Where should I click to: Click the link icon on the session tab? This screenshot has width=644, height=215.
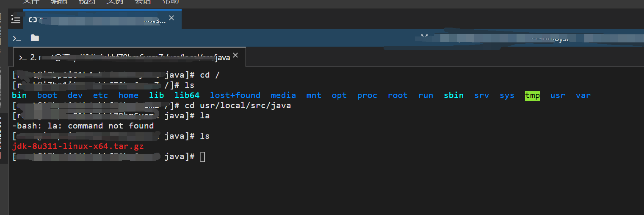click(33, 20)
